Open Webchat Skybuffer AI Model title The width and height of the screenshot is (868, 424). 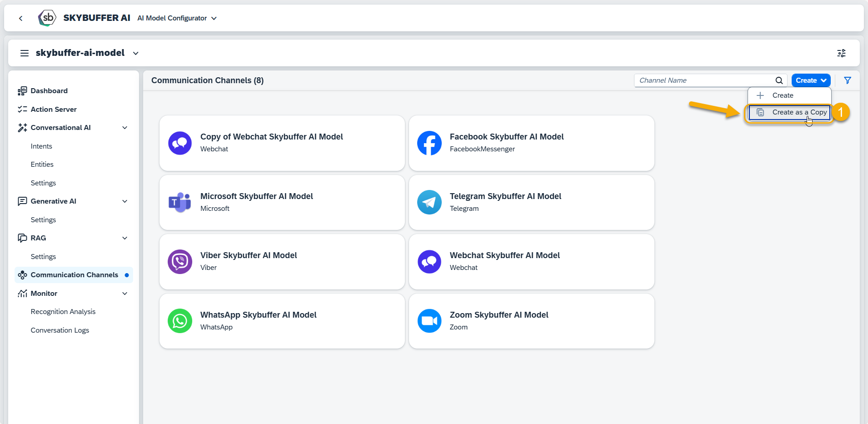point(505,255)
